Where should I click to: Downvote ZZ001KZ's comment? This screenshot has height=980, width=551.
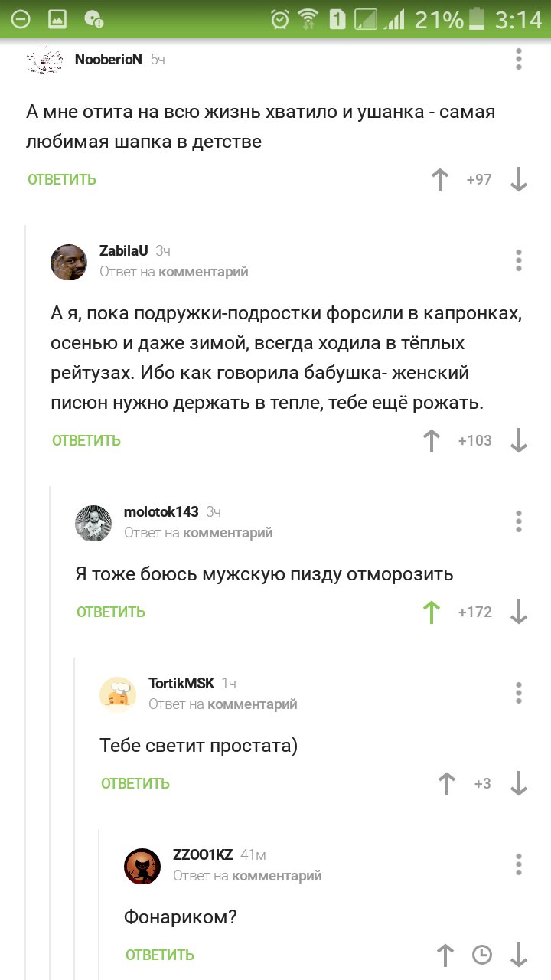pyautogui.click(x=519, y=955)
